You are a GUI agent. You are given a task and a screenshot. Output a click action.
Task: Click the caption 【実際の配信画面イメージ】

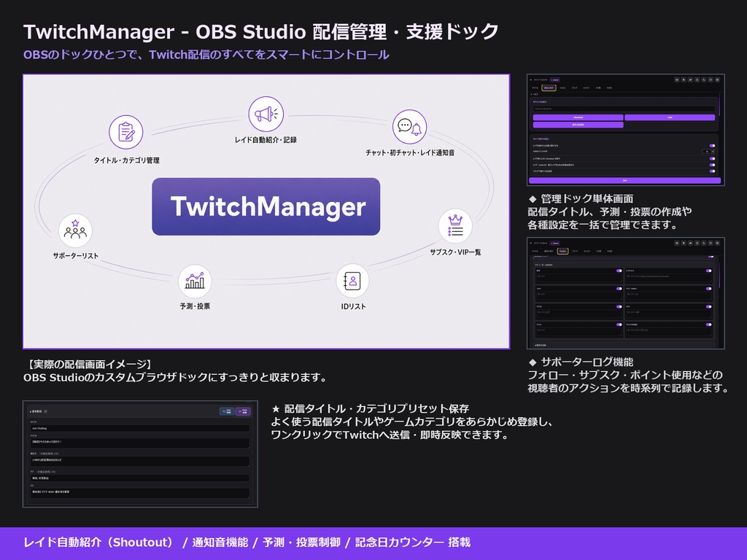89,365
